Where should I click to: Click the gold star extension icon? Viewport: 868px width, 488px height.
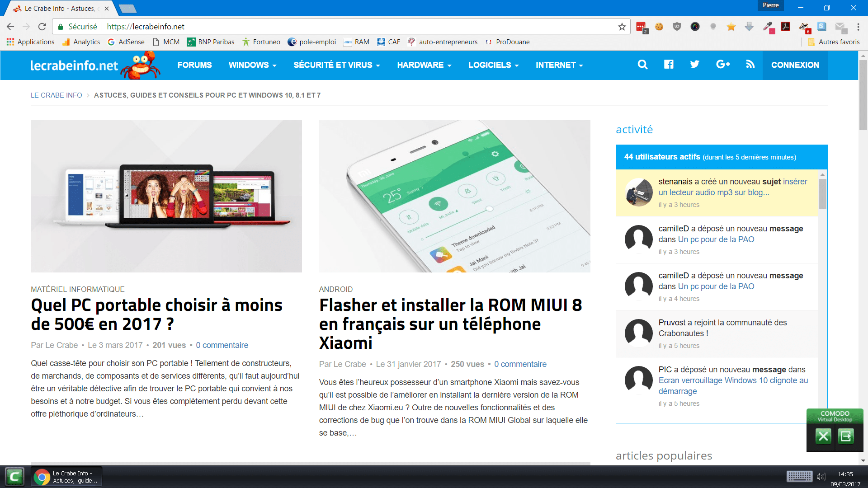[731, 27]
